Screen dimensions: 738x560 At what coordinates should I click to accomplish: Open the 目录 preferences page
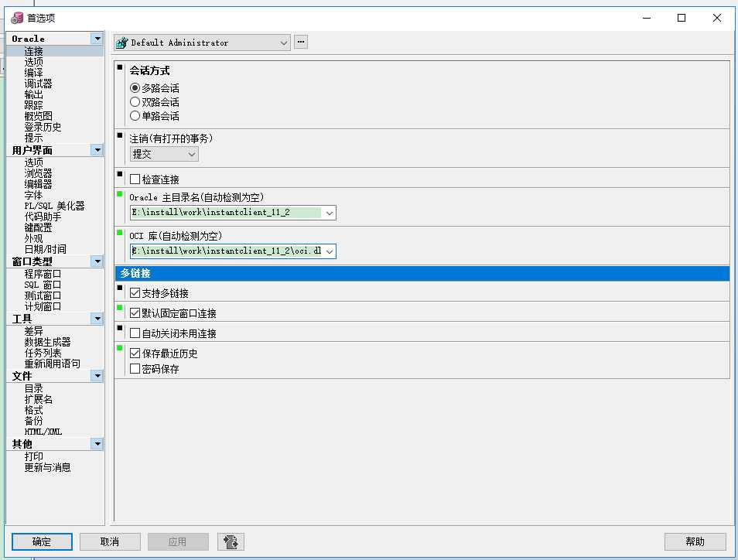point(33,389)
